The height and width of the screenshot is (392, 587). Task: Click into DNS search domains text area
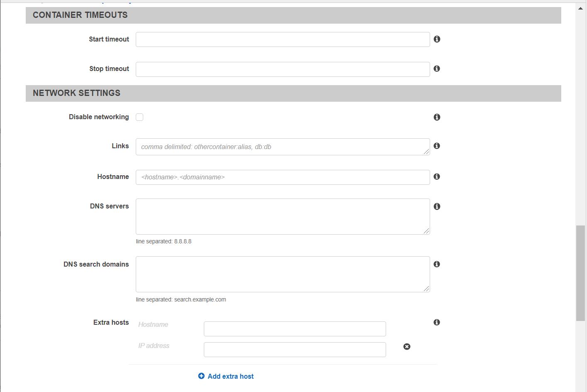282,274
